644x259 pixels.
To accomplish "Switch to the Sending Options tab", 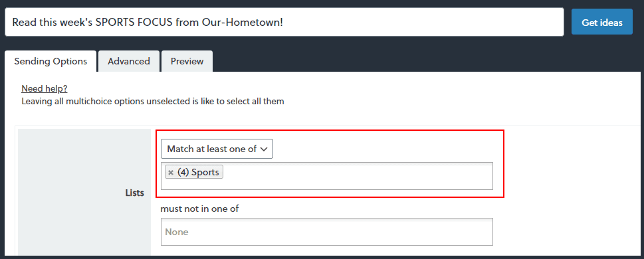I will click(x=51, y=61).
